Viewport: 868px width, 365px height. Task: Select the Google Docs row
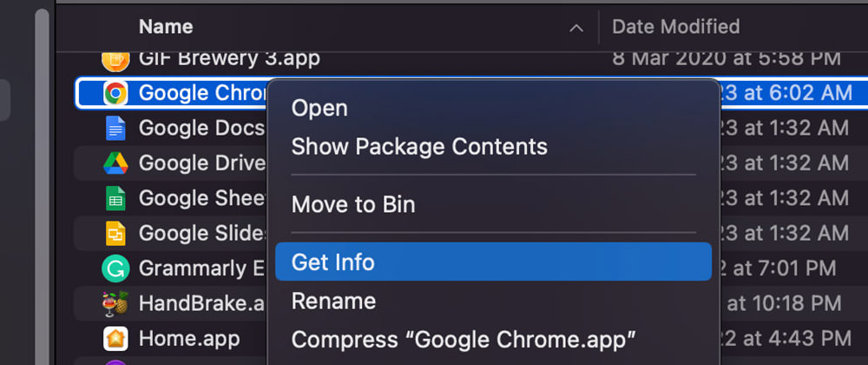click(x=201, y=128)
